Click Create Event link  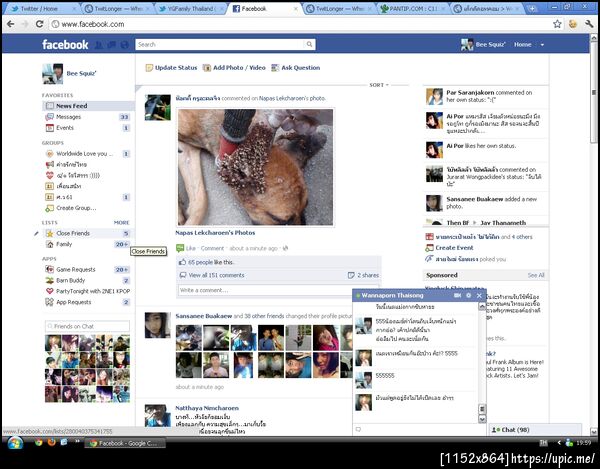coord(454,248)
